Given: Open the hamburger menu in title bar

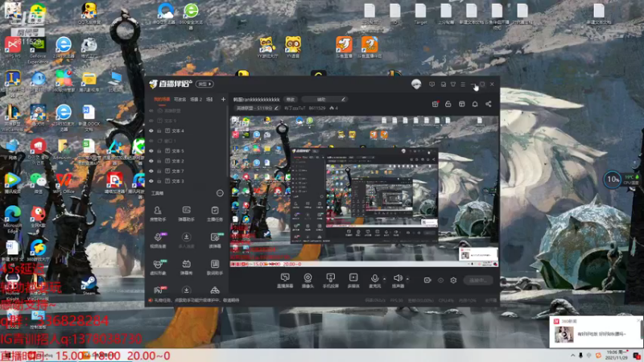Looking at the screenshot, I should pos(463,84).
